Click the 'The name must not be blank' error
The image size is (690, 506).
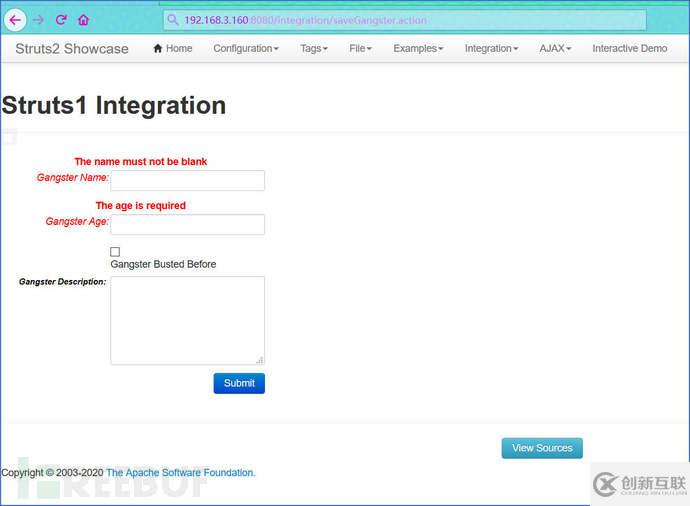click(x=141, y=161)
